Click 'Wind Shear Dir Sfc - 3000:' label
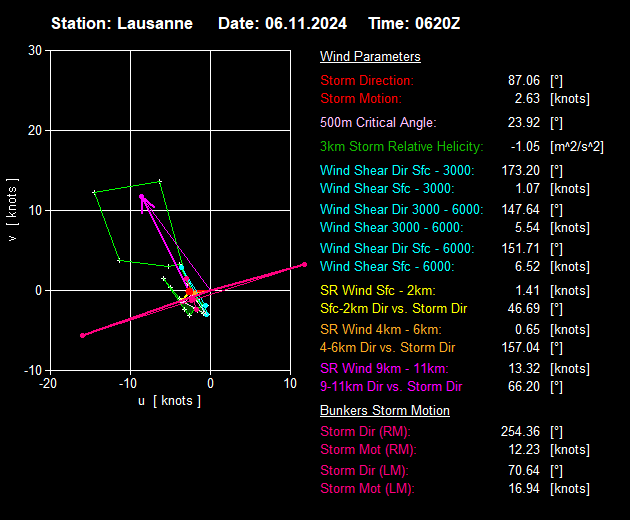 pos(397,170)
